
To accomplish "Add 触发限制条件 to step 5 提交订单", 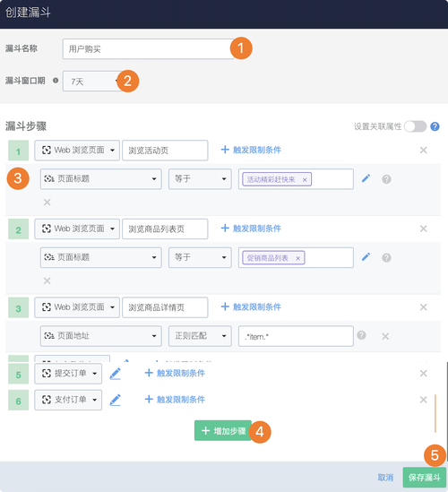I will (x=175, y=373).
